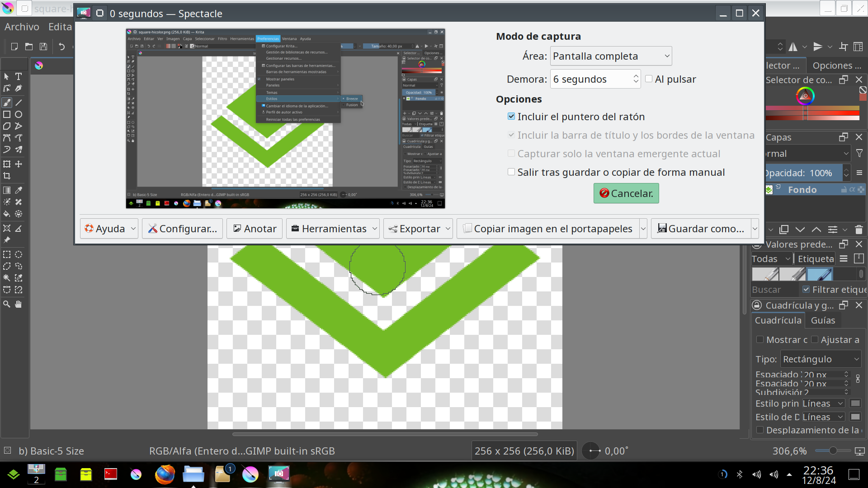The image size is (868, 488).
Task: Select the Freehand Brush tool
Action: pos(7,103)
